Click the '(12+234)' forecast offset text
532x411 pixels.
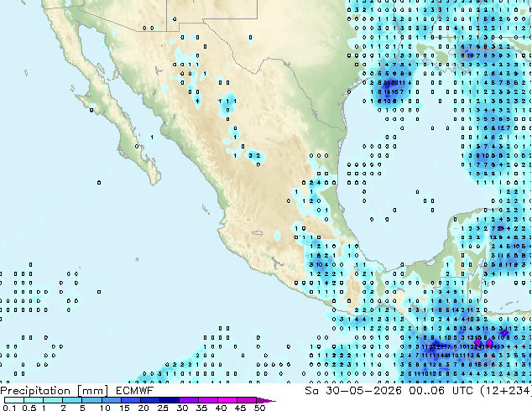(x=506, y=391)
